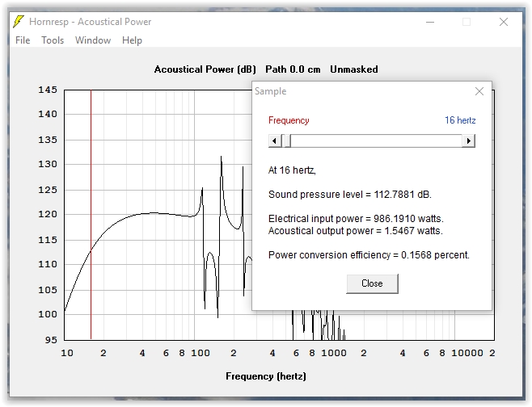The image size is (532, 407).
Task: Close the Sample dialog with X
Action: pyautogui.click(x=479, y=91)
